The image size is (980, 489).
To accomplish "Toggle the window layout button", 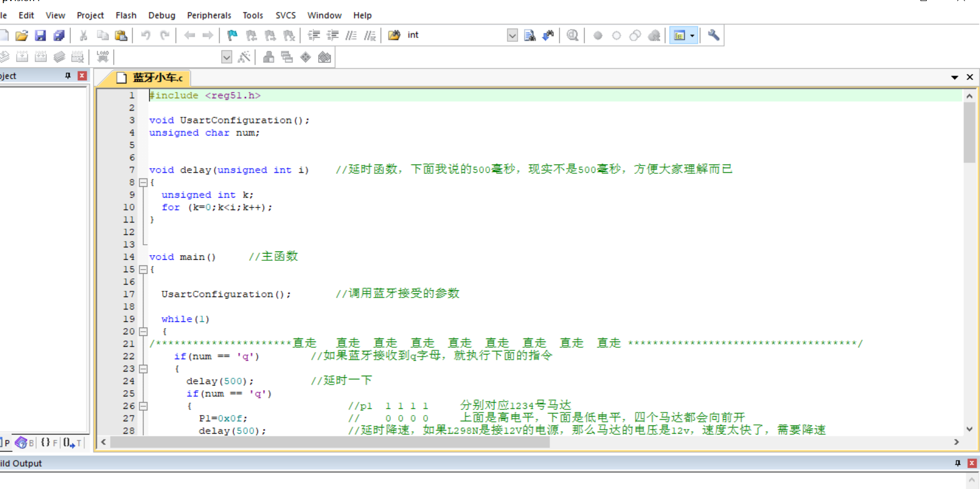I will [679, 35].
